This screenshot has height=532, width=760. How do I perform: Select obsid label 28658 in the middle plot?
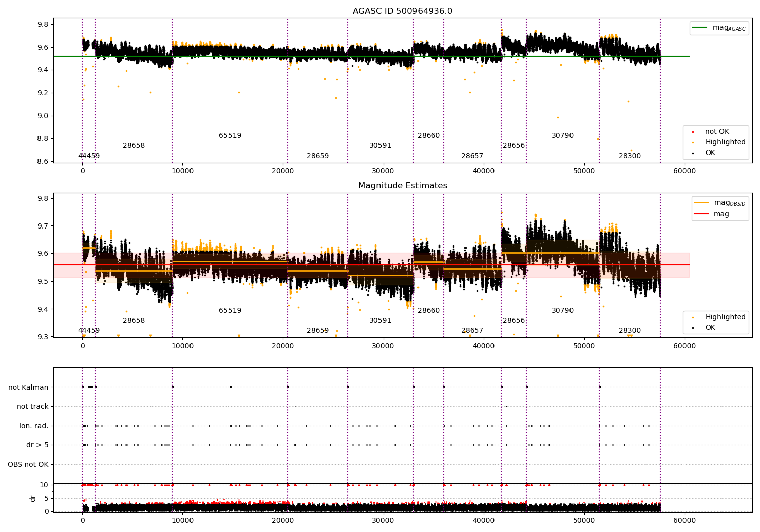coord(134,321)
